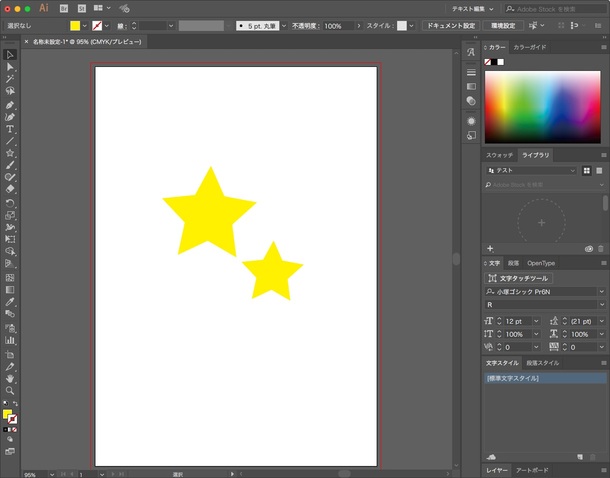Select the Direct Selection tool
This screenshot has height=478, width=610.
[x=10, y=67]
